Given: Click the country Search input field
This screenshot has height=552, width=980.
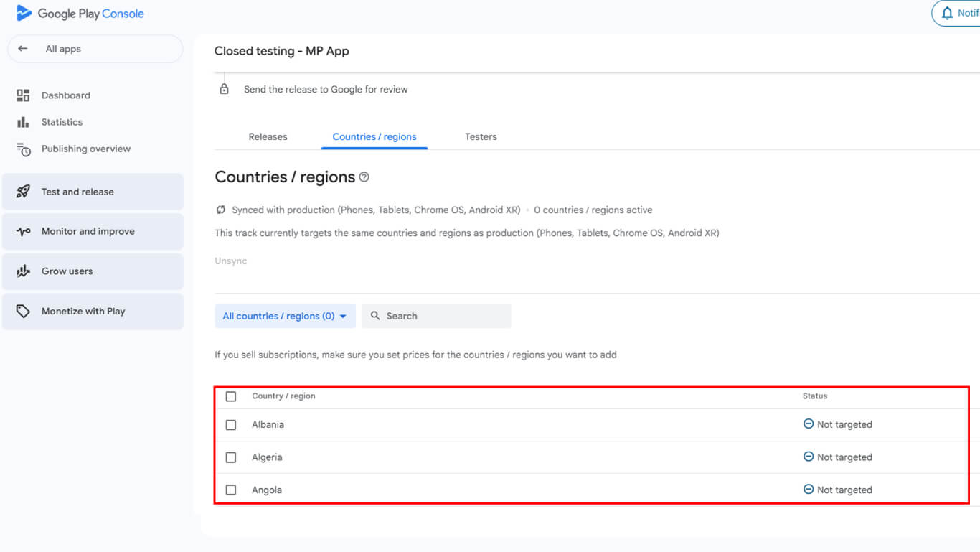Looking at the screenshot, I should click(445, 316).
